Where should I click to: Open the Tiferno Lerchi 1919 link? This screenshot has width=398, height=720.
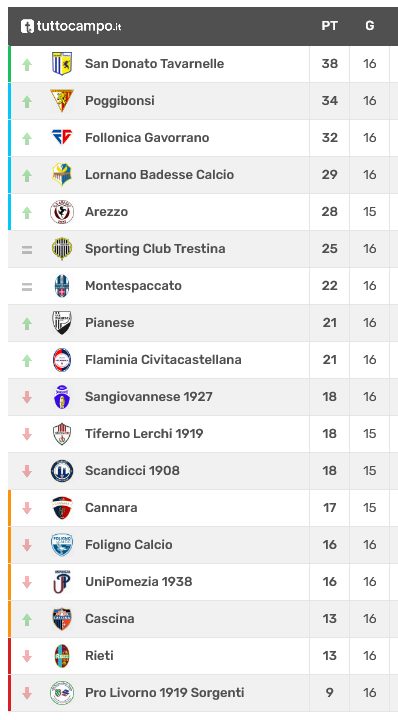(x=144, y=433)
